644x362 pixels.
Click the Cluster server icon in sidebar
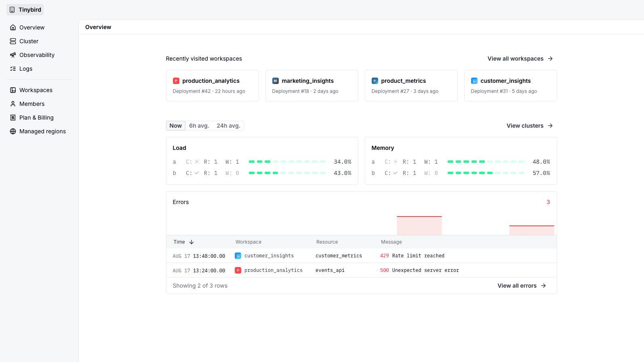click(x=13, y=41)
